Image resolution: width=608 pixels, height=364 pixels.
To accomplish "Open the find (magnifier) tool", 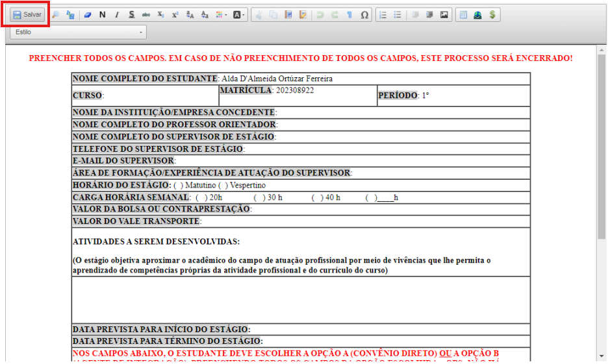I will coord(56,15).
